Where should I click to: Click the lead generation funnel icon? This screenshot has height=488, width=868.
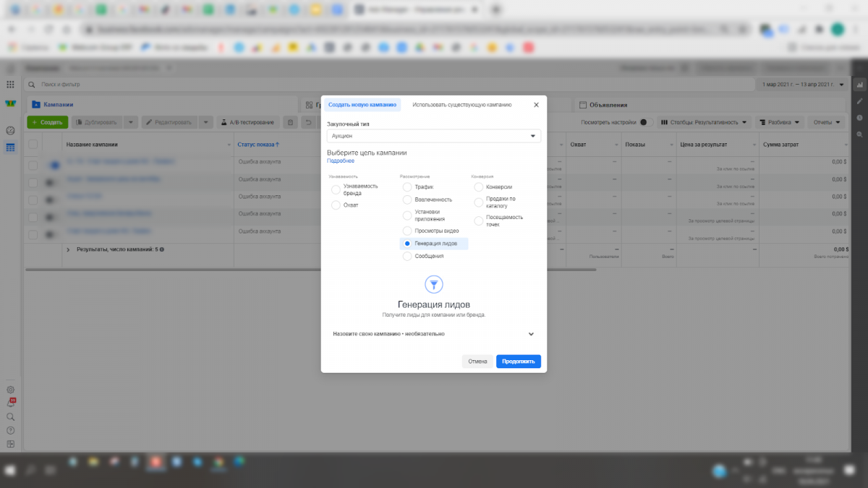click(434, 284)
